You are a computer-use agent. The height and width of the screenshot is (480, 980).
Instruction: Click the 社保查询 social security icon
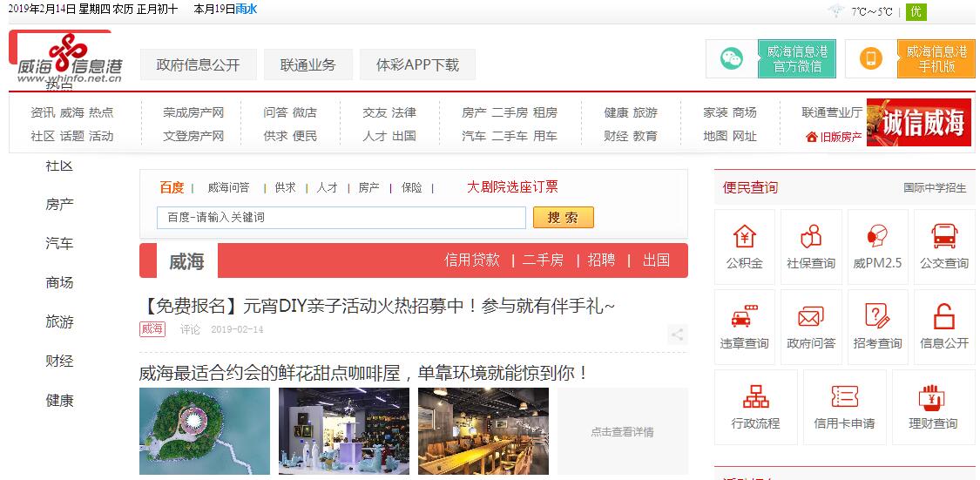[x=811, y=237]
